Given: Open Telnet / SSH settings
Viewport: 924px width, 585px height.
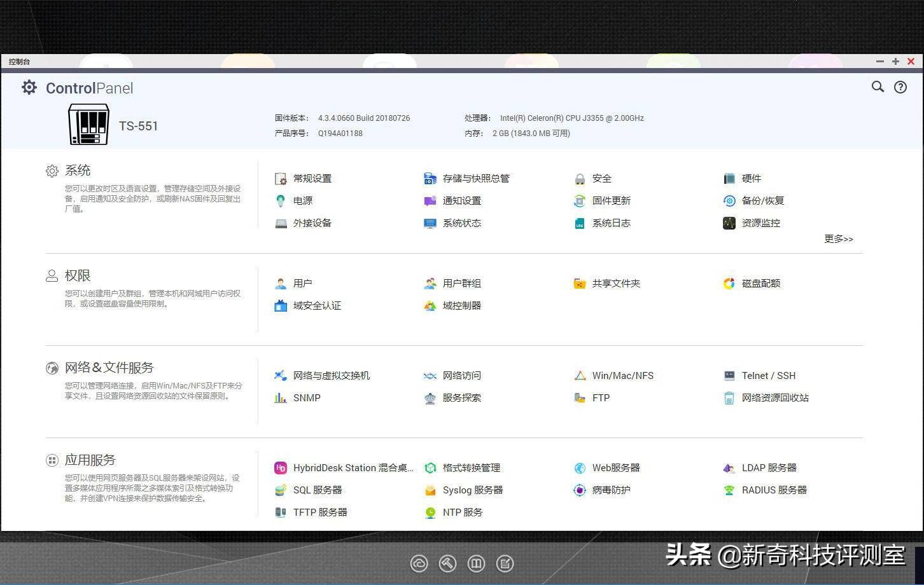Looking at the screenshot, I should (768, 375).
